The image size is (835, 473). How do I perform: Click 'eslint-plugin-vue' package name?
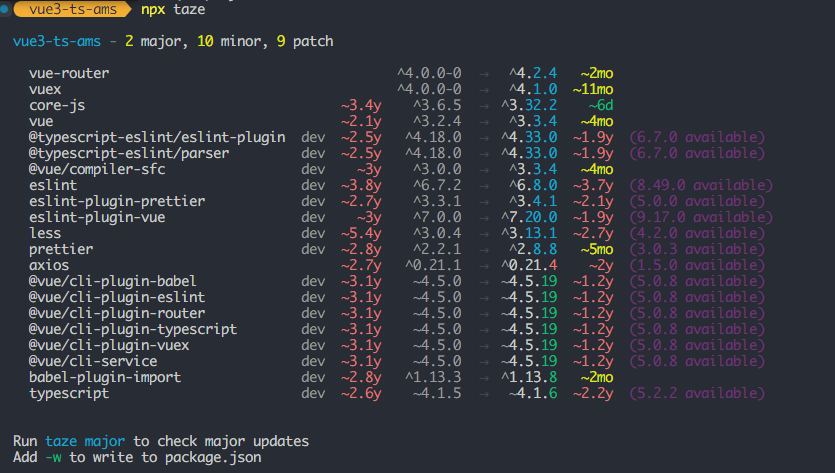pyautogui.click(x=97, y=217)
